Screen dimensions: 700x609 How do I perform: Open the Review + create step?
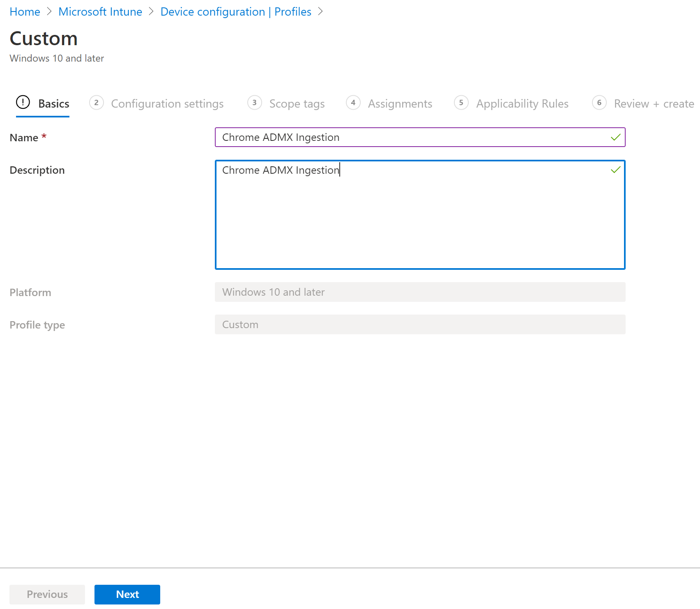coord(653,103)
